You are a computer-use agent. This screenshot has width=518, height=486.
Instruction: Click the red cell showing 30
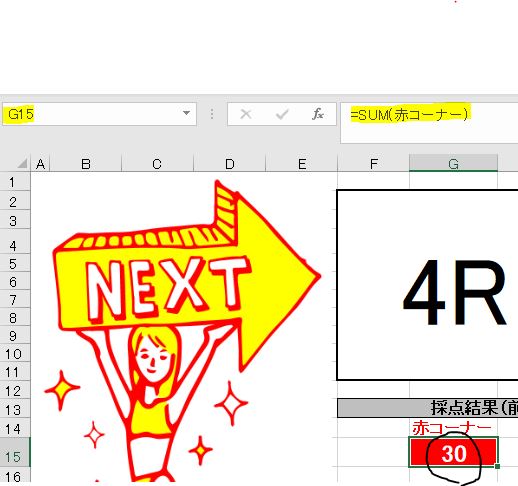[453, 453]
